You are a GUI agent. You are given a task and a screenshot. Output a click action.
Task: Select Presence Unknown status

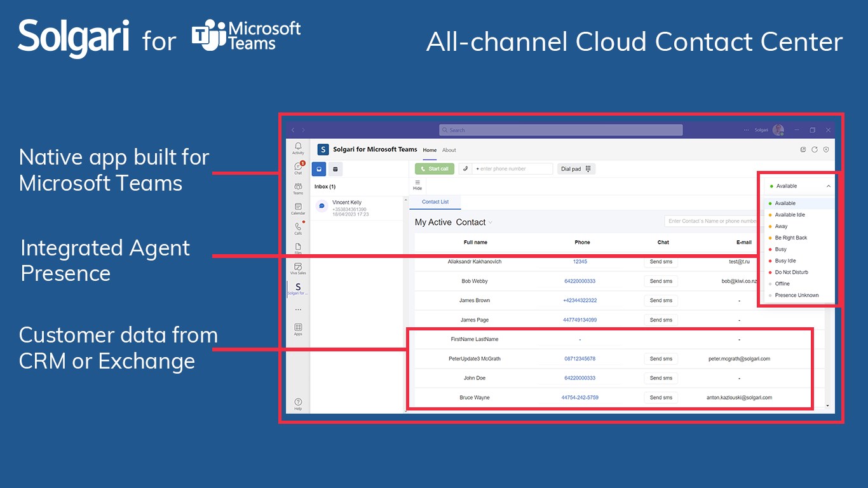(799, 295)
